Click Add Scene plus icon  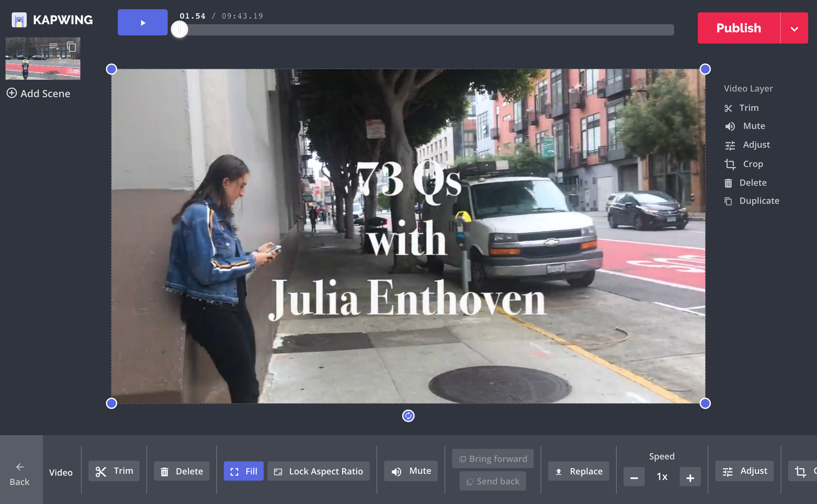point(12,93)
